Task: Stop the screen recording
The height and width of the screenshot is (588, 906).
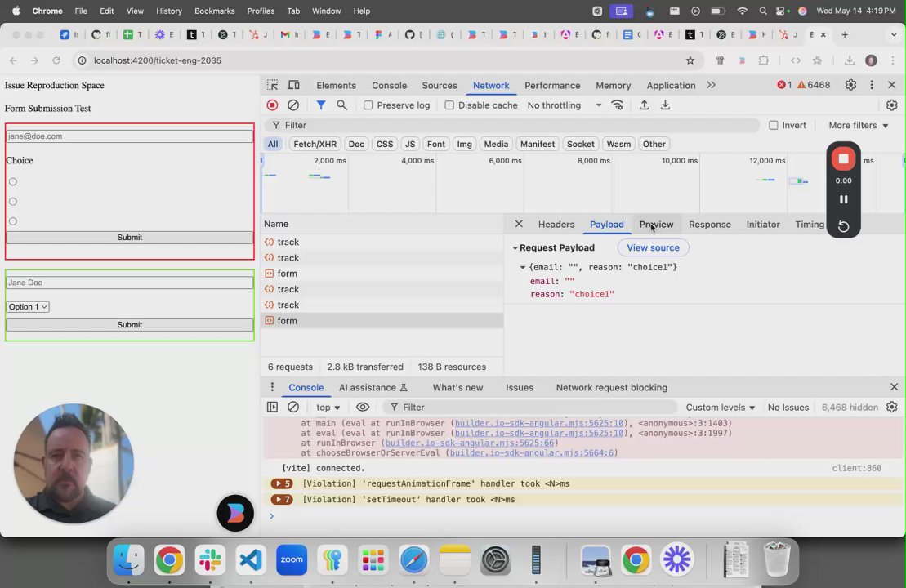Action: coord(844,158)
